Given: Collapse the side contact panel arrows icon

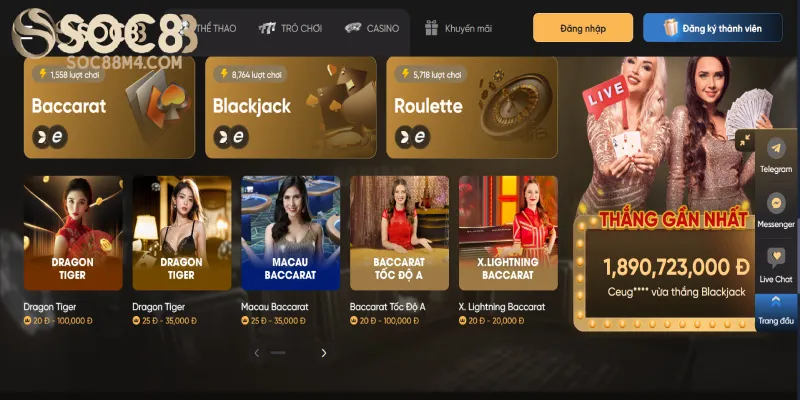Looking at the screenshot, I should (744, 141).
